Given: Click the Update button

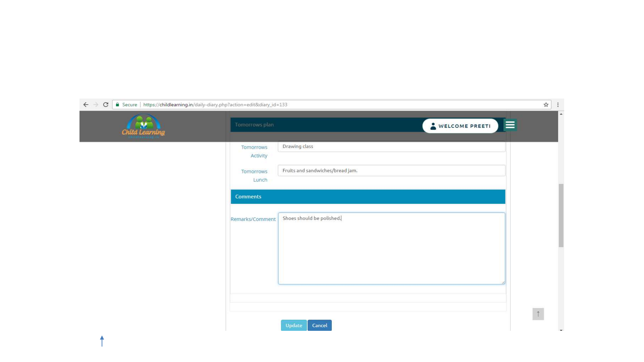Looking at the screenshot, I should (x=293, y=325).
